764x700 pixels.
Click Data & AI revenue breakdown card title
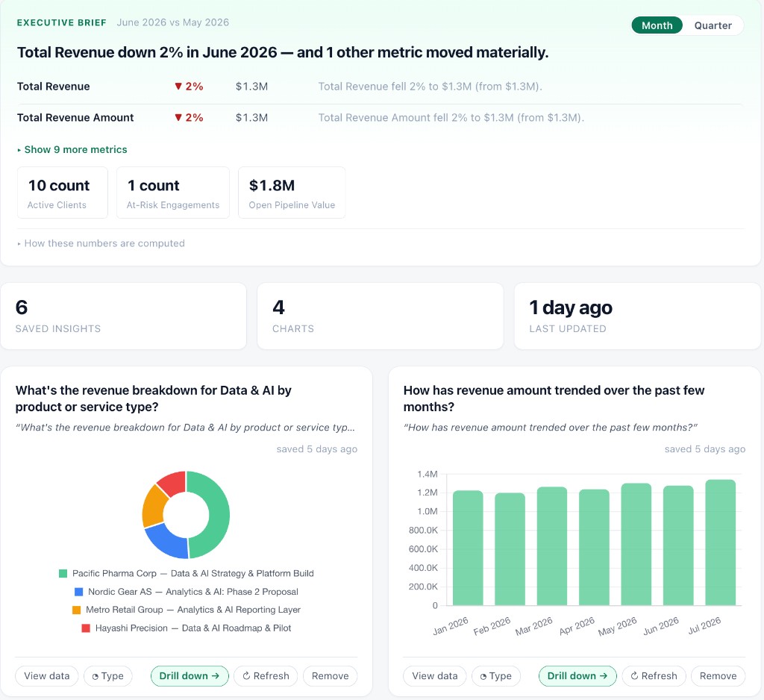click(154, 399)
